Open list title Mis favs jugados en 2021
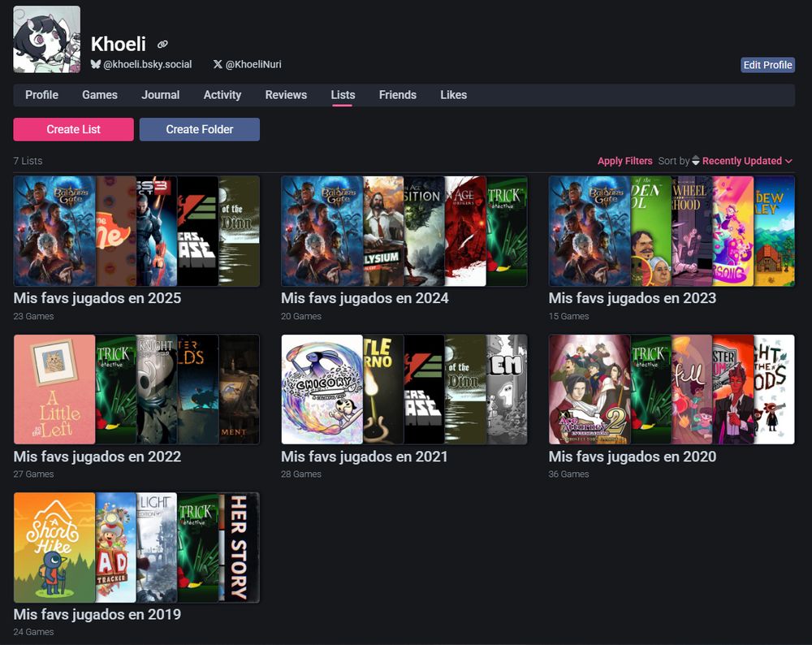Screen dimensions: 812x645 click(x=364, y=457)
